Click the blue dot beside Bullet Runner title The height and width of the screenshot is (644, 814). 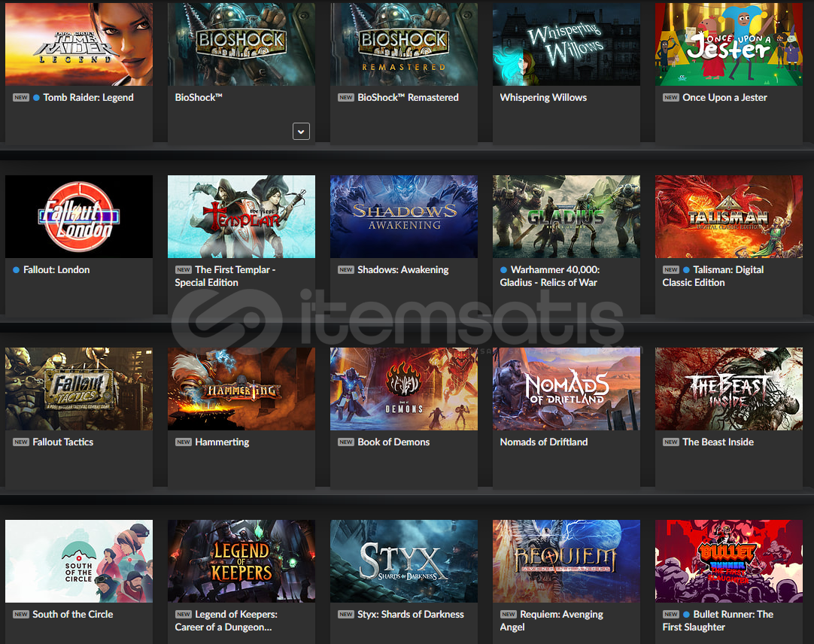coord(686,615)
